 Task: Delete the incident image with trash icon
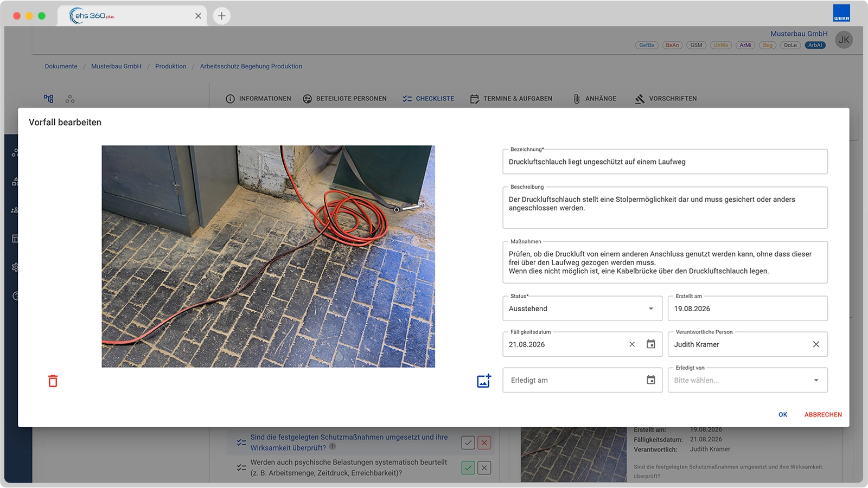(x=53, y=381)
